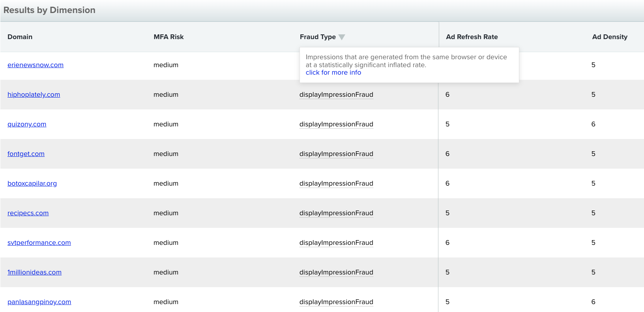Click the Fraud Type sort arrow icon
Screen dimensions: 644x312
342,37
